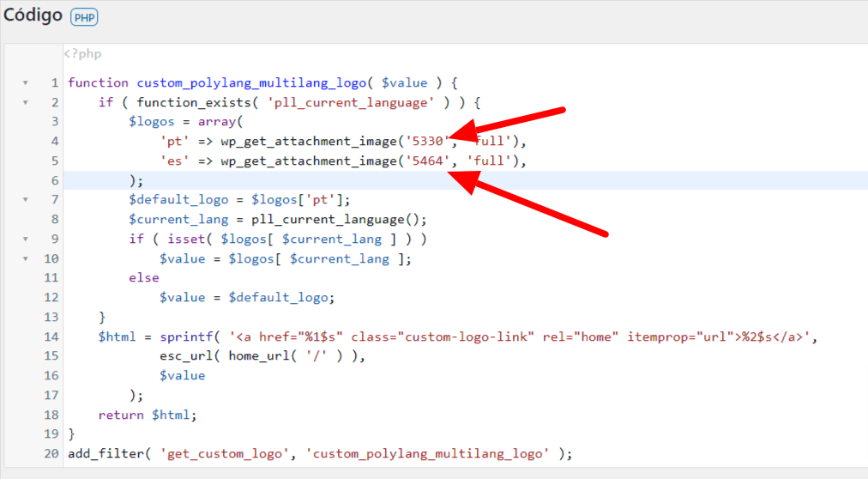Click the return keyword on line 18
Screen dimensions: 868x479
pyautogui.click(x=121, y=415)
